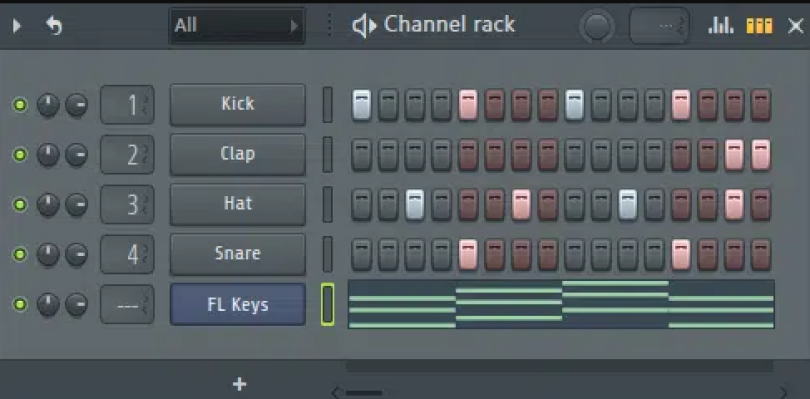
Task: Mute the Kick channel green light
Action: click(x=20, y=105)
